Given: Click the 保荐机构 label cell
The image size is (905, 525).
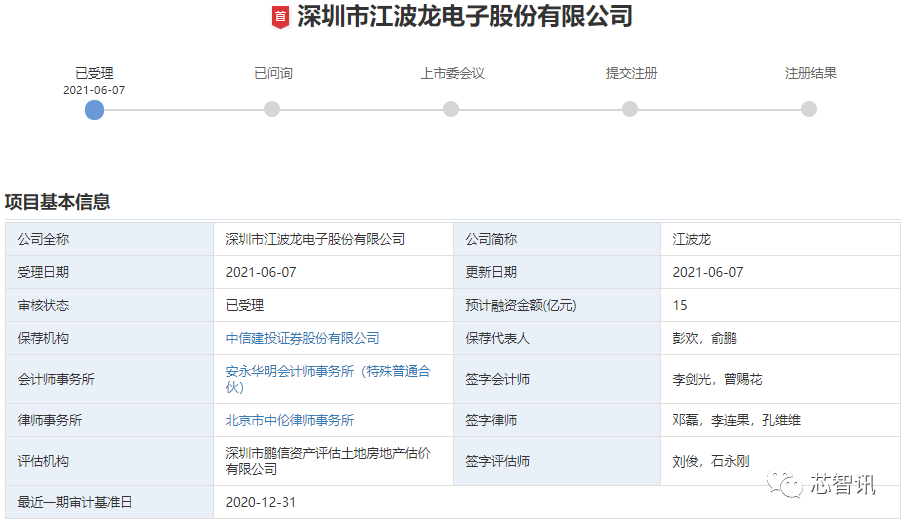Looking at the screenshot, I should point(110,338).
